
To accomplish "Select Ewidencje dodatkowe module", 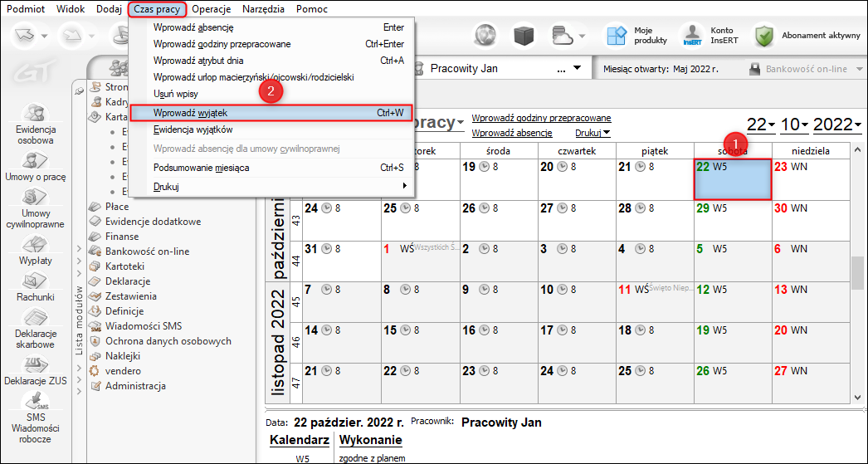I will [x=153, y=222].
